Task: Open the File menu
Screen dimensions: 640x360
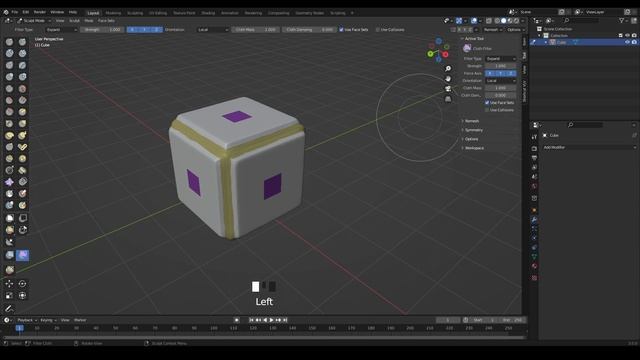Action: (x=15, y=12)
